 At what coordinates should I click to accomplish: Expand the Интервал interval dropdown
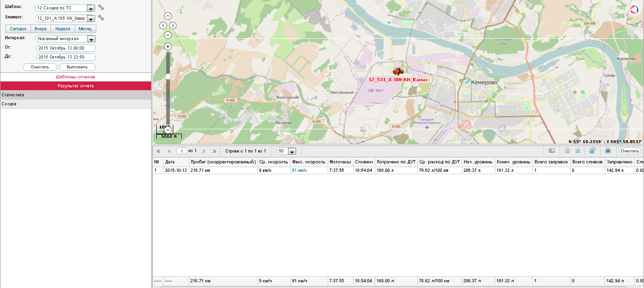pos(91,39)
